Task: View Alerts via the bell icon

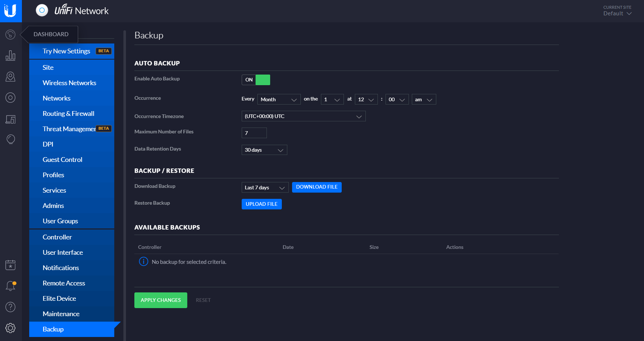Action: click(x=10, y=286)
